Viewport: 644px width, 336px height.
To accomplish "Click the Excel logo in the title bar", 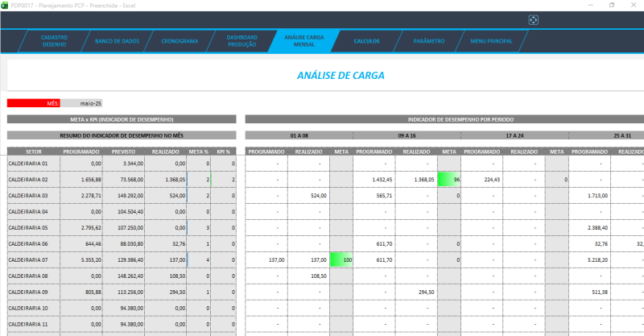I will tap(5, 5).
